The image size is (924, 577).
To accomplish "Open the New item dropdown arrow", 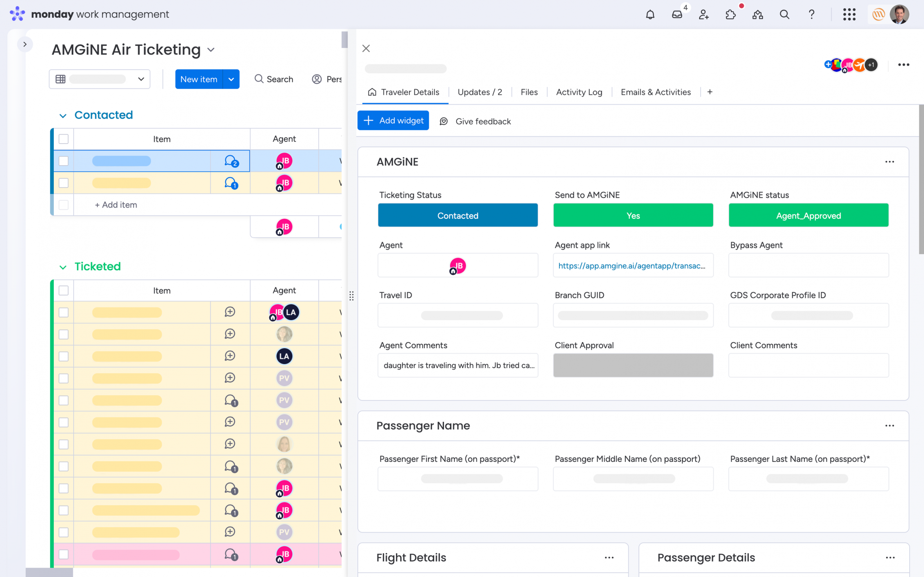I will [x=231, y=79].
